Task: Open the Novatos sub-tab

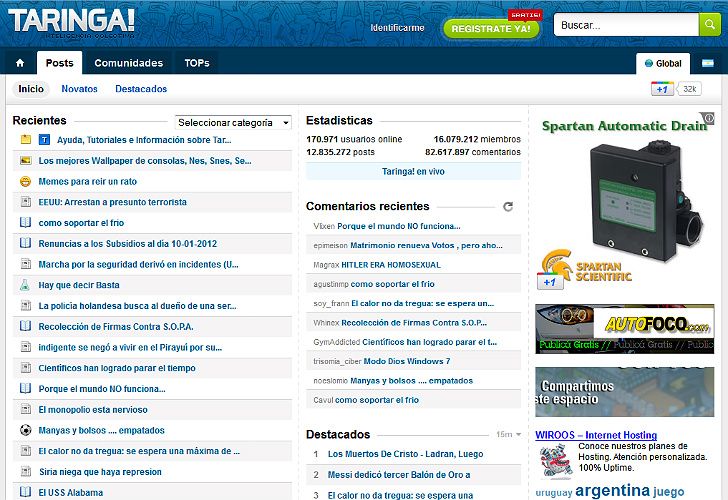Action: pos(79,89)
